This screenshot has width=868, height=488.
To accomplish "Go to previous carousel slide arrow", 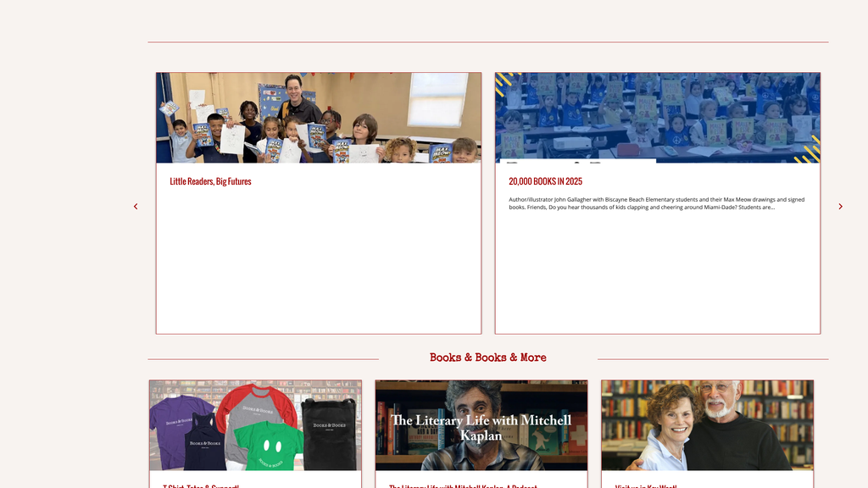I will [x=136, y=207].
